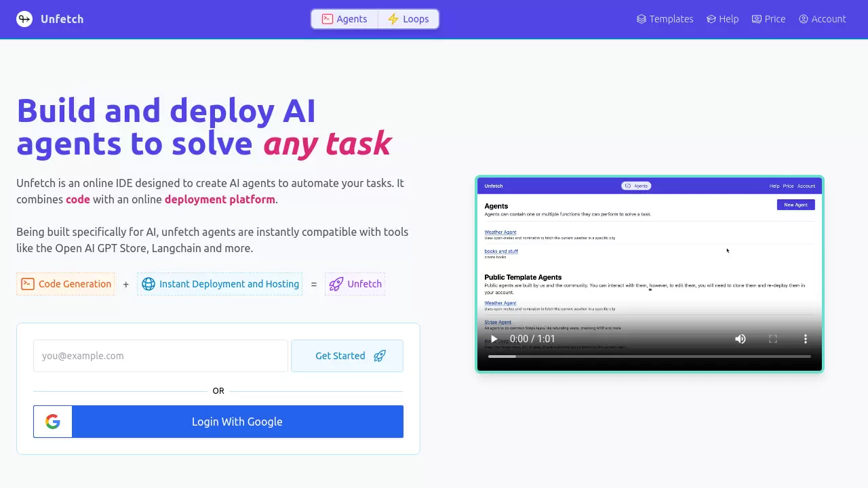
Task: Play the demo video
Action: click(x=494, y=339)
